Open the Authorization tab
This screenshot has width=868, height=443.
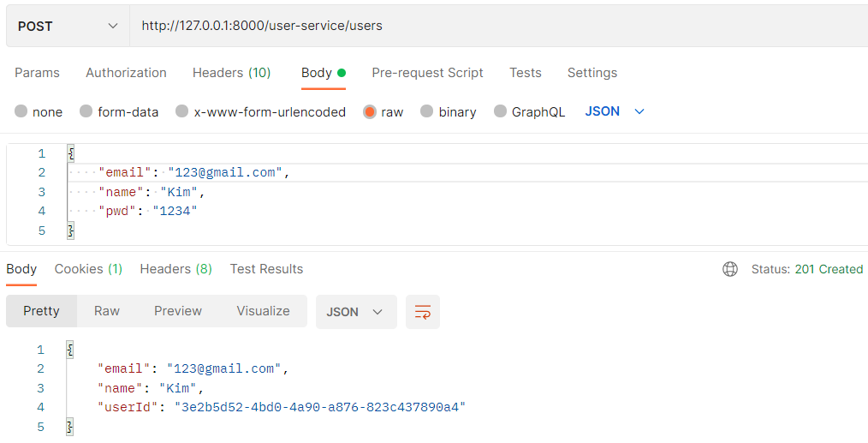126,73
